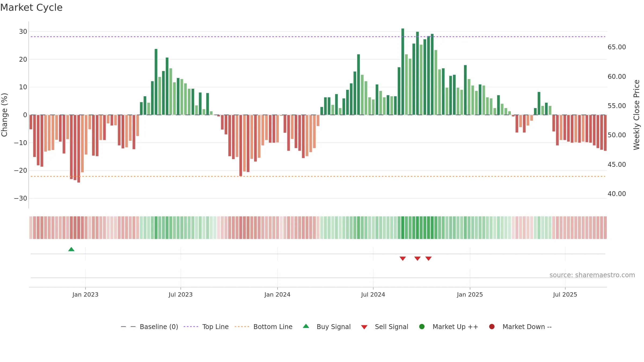Screen dimensions: 644x362
Task: Click the last red Sell Signal marker
Action: click(x=429, y=258)
